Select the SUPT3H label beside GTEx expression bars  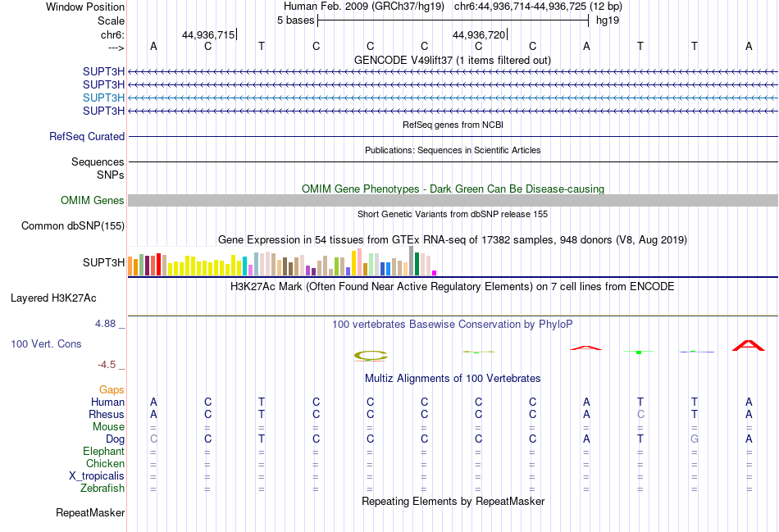tap(103, 262)
